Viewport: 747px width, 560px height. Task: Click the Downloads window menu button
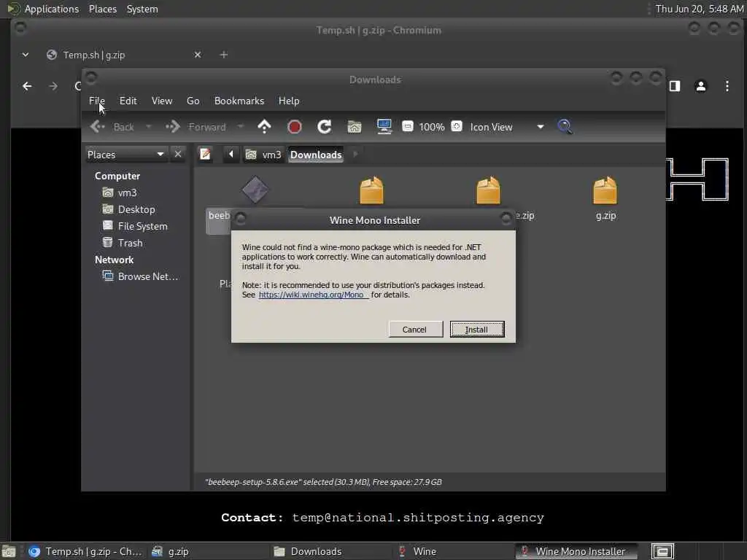[x=91, y=77]
